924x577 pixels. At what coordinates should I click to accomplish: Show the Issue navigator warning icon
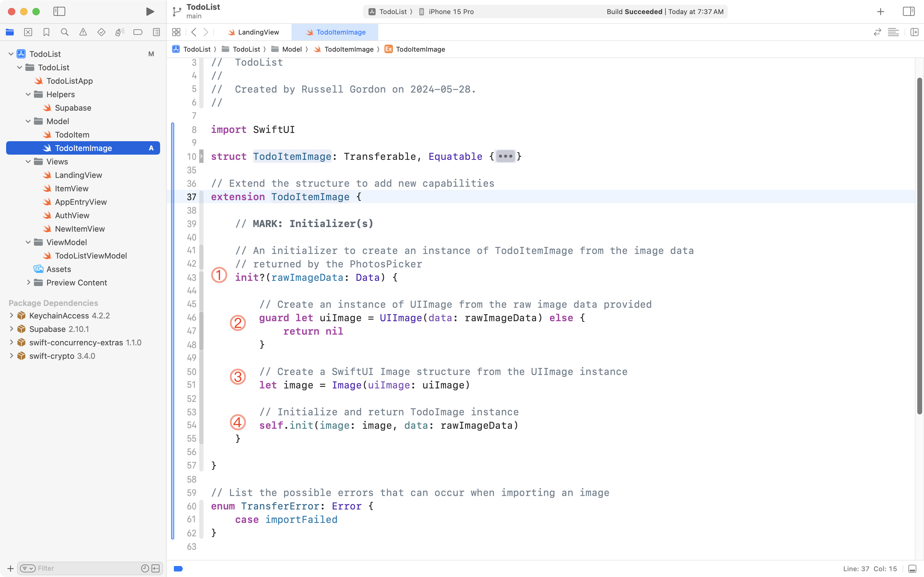coord(83,32)
